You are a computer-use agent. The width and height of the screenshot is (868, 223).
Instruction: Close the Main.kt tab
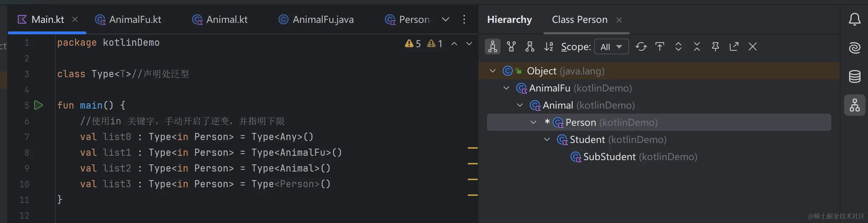point(75,19)
